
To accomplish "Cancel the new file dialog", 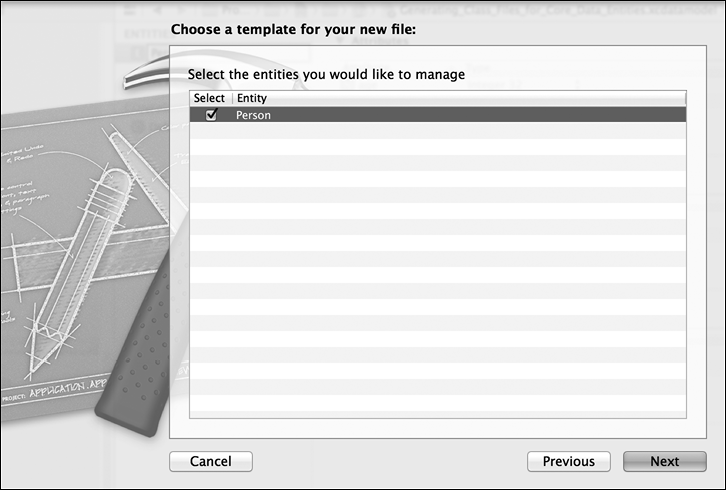I will 210,461.
